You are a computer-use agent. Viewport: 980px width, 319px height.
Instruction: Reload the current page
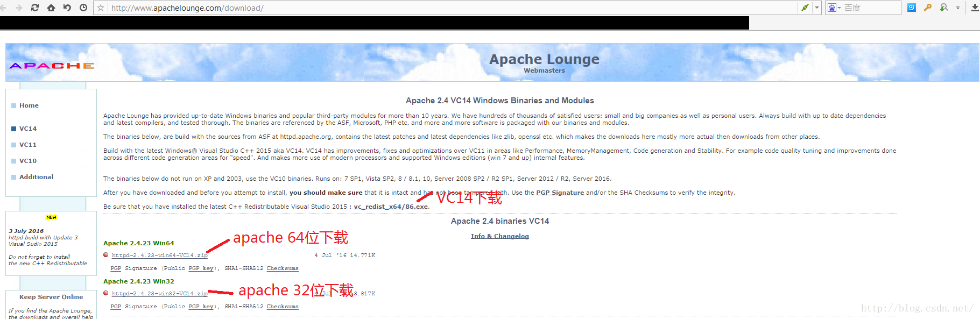[x=35, y=8]
